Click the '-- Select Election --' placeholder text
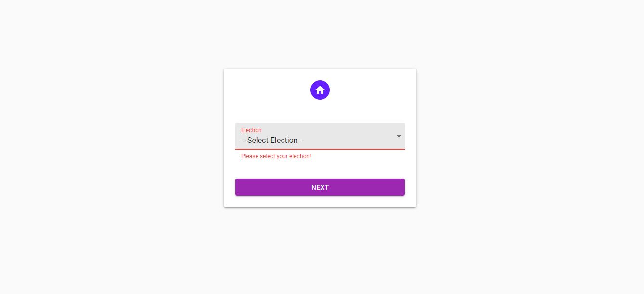Viewport: 644px width, 294px height. (x=272, y=141)
